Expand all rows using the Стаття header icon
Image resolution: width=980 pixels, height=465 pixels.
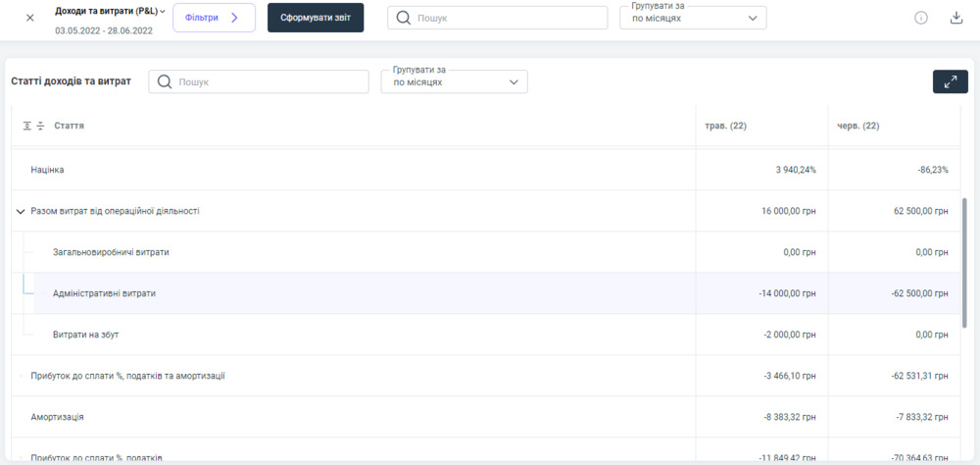pos(28,127)
